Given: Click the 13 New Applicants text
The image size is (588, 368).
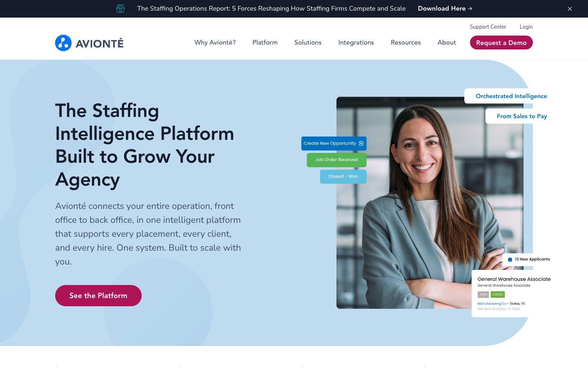Looking at the screenshot, I should pyautogui.click(x=532, y=259).
